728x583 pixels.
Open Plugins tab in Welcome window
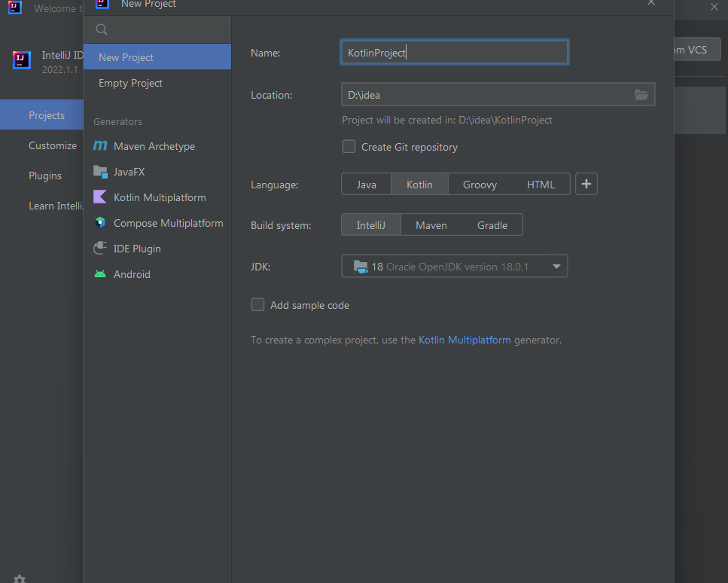coord(42,176)
